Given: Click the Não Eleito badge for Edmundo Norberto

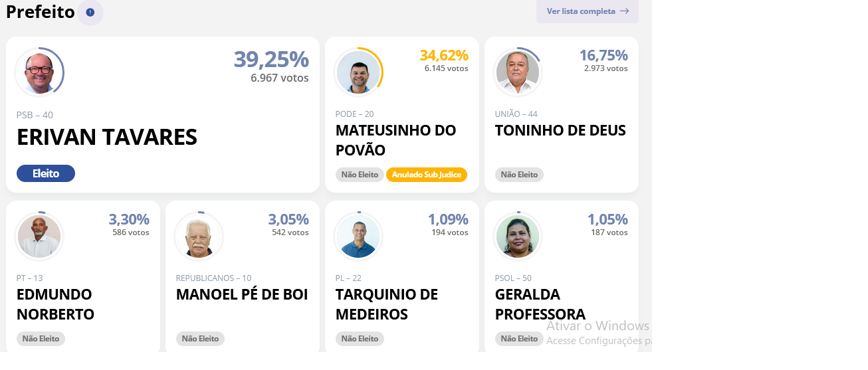Looking at the screenshot, I should tap(41, 339).
